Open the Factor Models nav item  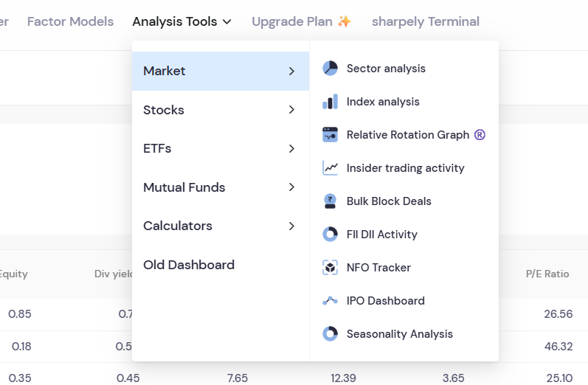pyautogui.click(x=70, y=22)
